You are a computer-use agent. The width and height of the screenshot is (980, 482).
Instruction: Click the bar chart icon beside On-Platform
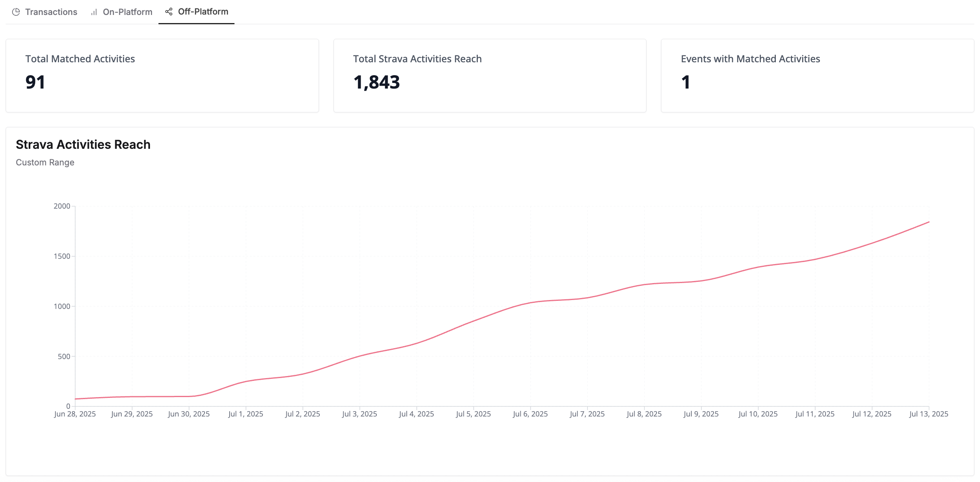point(94,12)
